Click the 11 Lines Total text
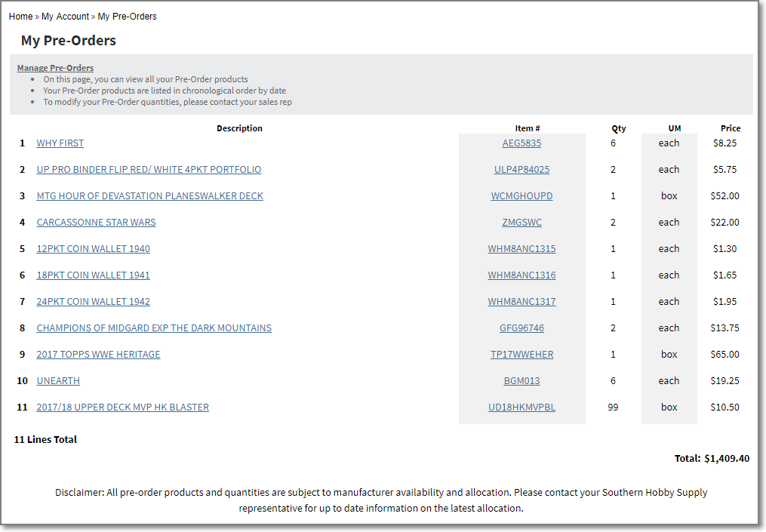Screen dimensions: 766x532 pyautogui.click(x=45, y=439)
